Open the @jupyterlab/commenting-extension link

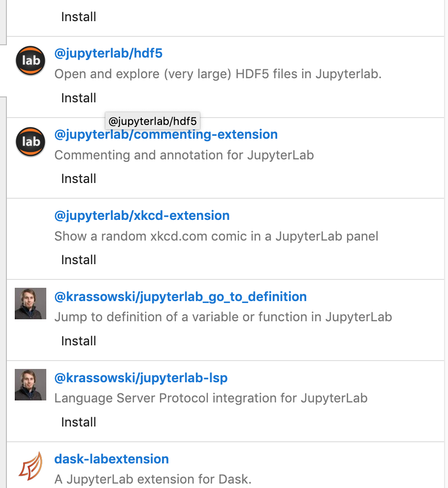(x=166, y=134)
